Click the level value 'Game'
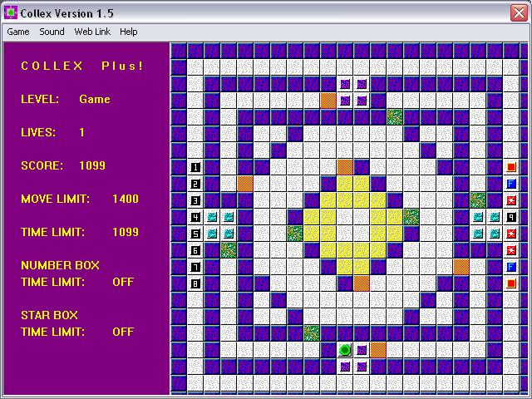This screenshot has width=532, height=399. point(95,99)
